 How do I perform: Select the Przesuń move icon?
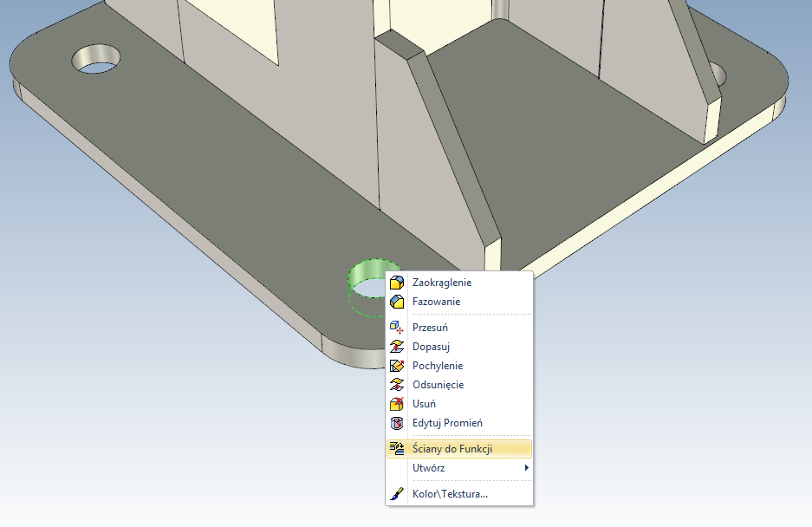pos(397,328)
